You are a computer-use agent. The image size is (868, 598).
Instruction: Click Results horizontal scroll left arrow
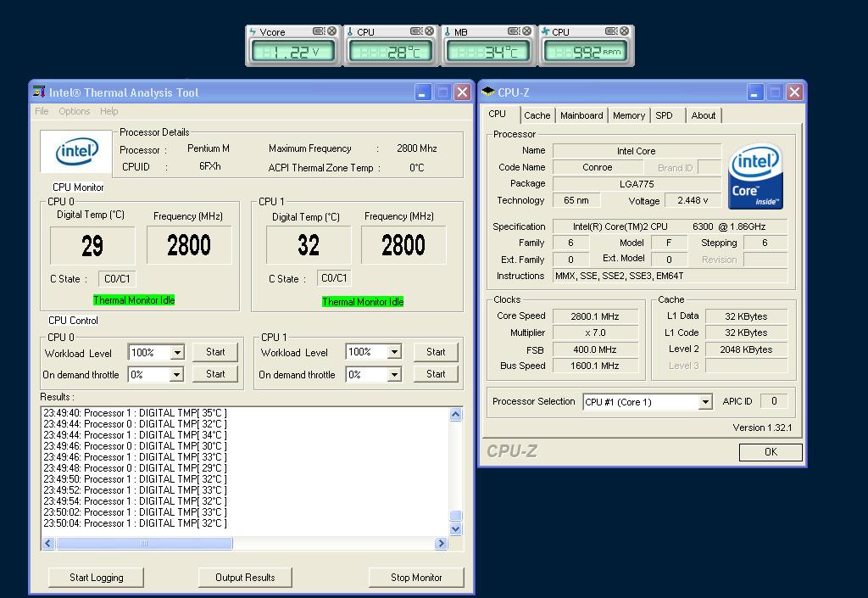(x=48, y=543)
